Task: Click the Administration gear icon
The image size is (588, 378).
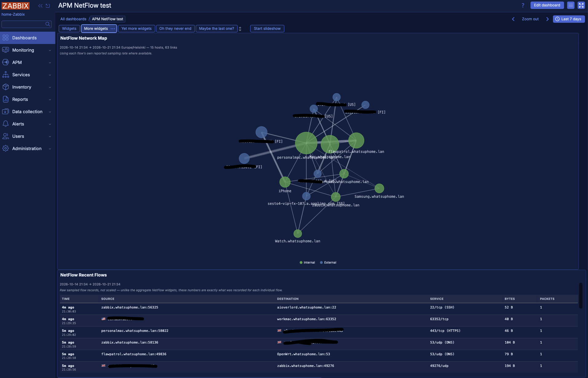Action: point(6,149)
